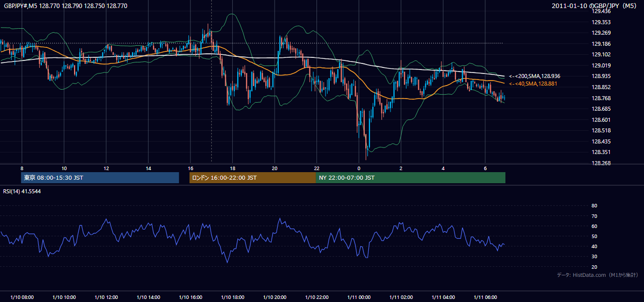Image resolution: width=644 pixels, height=302 pixels.
Task: Click price axis value 128.685
Action: click(x=602, y=109)
